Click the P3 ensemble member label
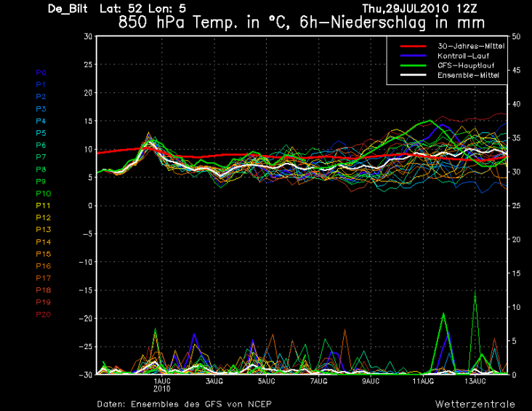Screen dimensions: 532x411 coord(41,109)
